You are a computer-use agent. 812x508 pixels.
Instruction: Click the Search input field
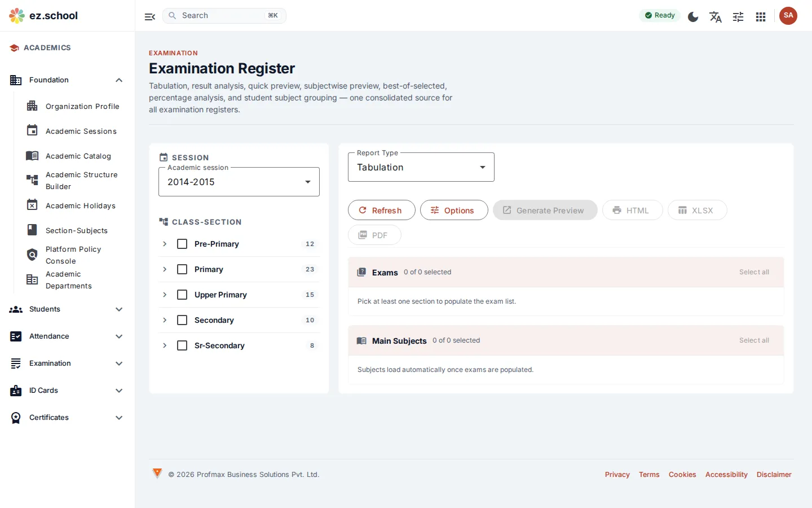pyautogui.click(x=224, y=16)
